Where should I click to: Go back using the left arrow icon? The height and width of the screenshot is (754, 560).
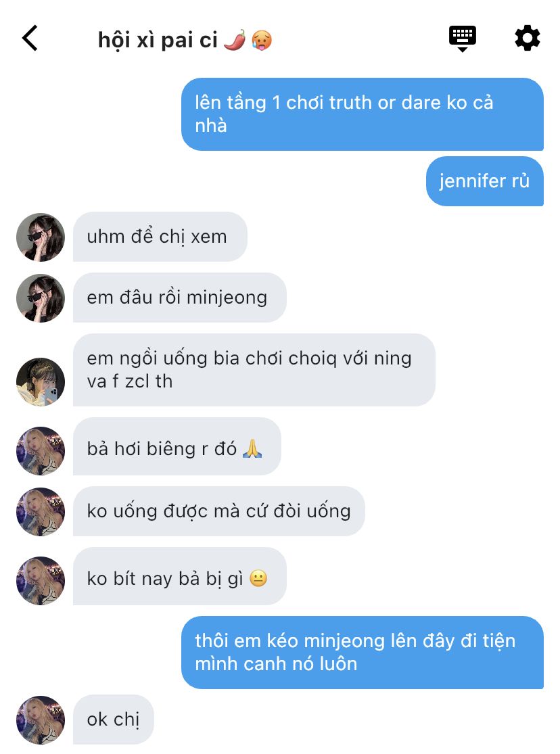pos(30,38)
